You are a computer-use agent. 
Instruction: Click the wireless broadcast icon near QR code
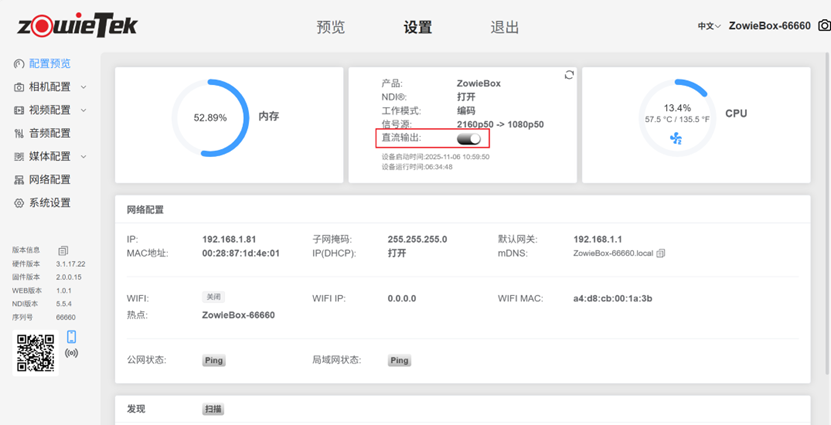coord(72,353)
